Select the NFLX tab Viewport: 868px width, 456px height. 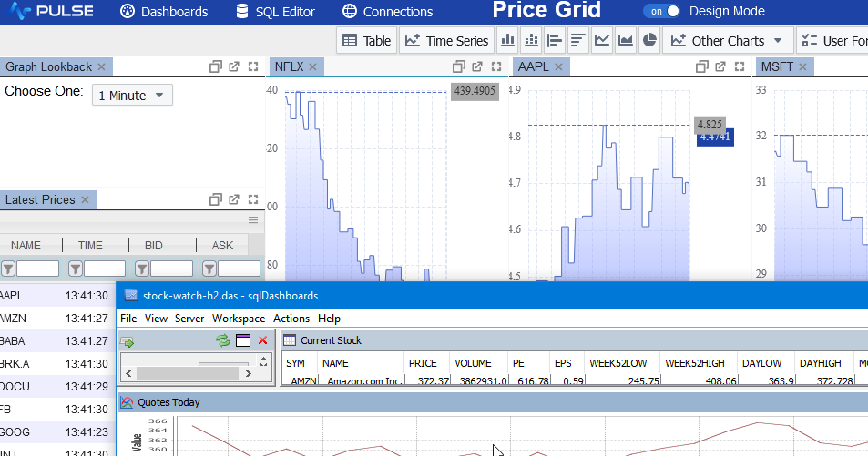click(289, 67)
